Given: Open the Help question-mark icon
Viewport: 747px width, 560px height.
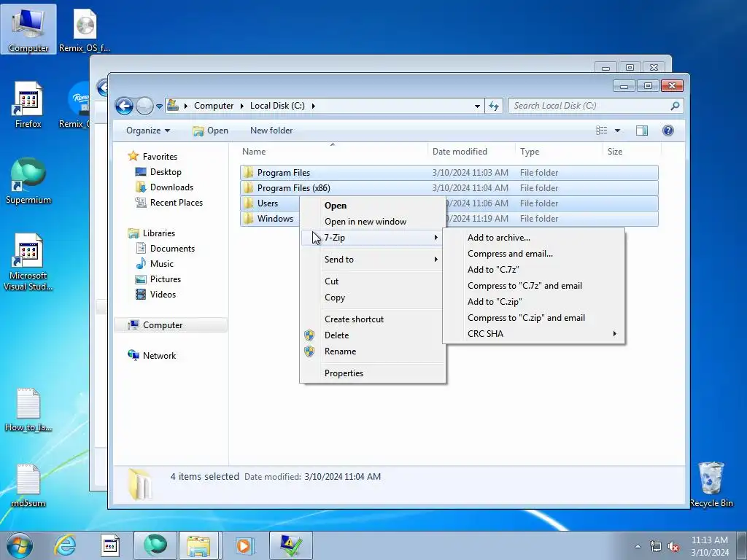Looking at the screenshot, I should click(668, 131).
